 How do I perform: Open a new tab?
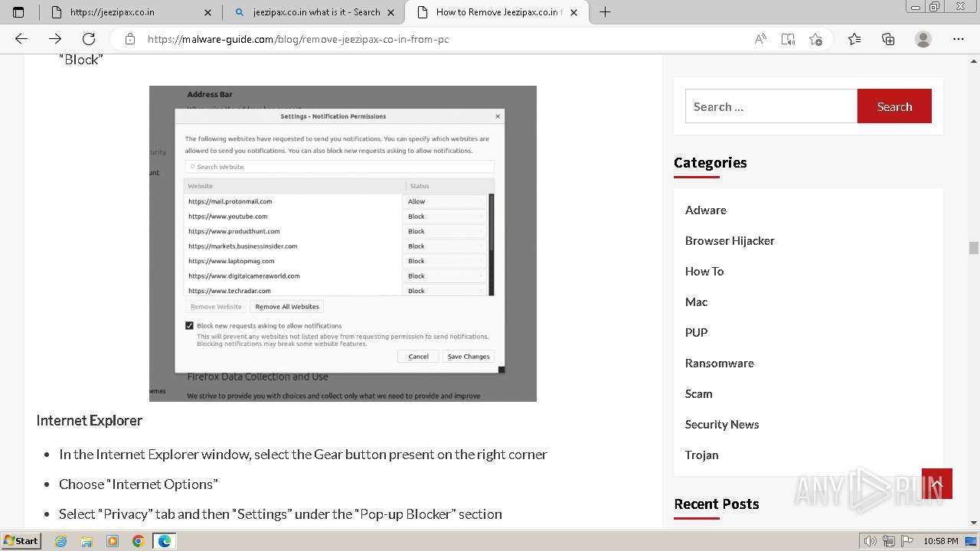point(605,12)
